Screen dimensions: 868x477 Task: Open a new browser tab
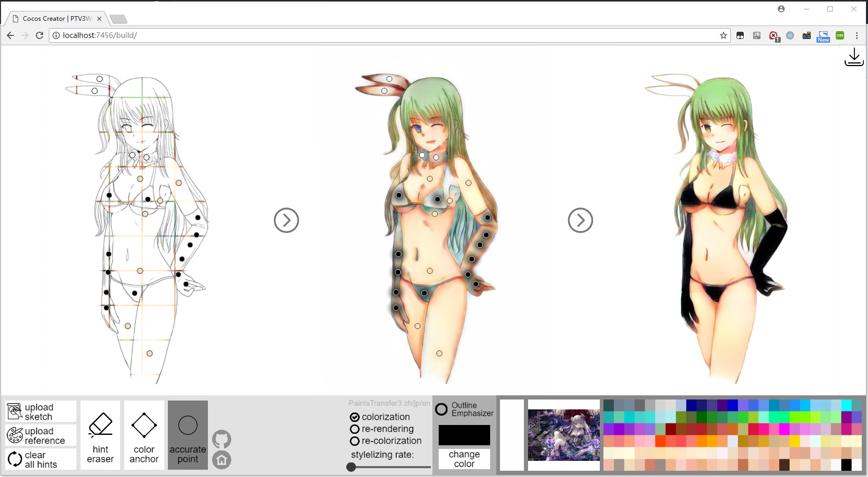click(119, 19)
